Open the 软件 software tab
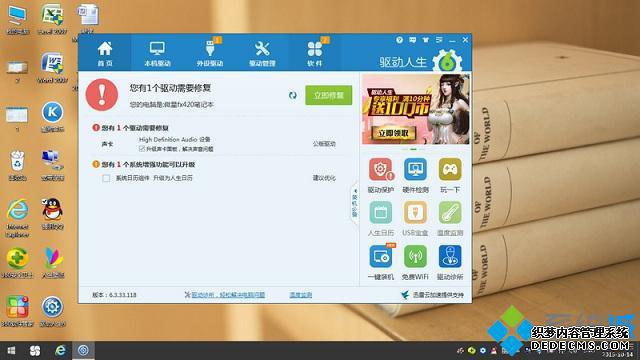 pos(315,53)
